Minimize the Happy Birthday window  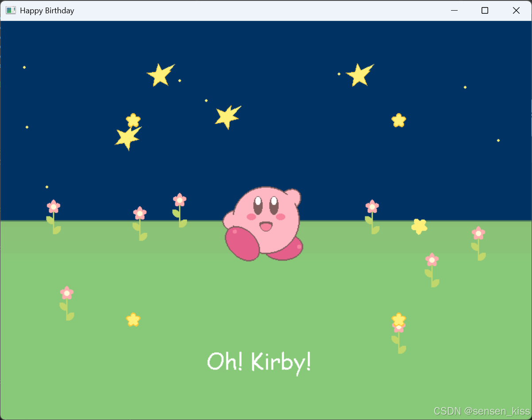(454, 10)
